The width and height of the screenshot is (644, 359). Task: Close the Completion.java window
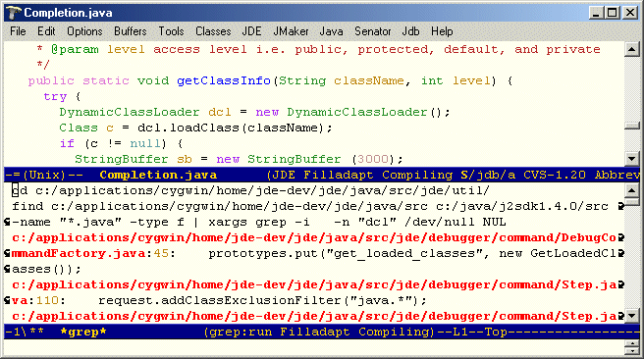tap(630, 13)
